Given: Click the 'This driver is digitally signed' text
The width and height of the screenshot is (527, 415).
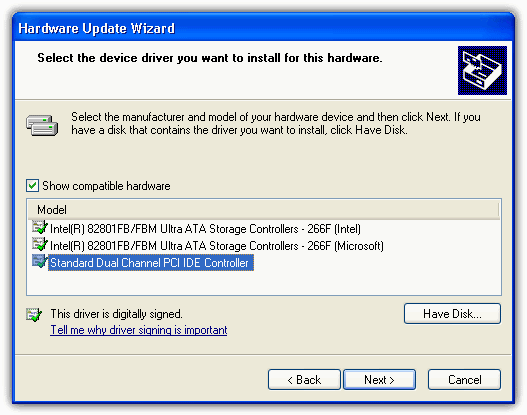Looking at the screenshot, I should click(116, 314).
